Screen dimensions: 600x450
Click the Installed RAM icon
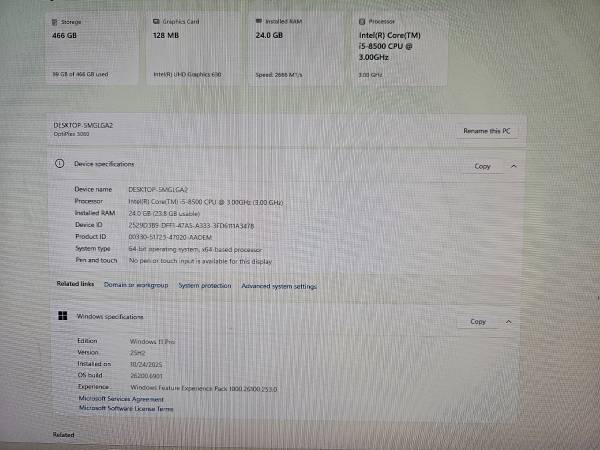point(259,20)
